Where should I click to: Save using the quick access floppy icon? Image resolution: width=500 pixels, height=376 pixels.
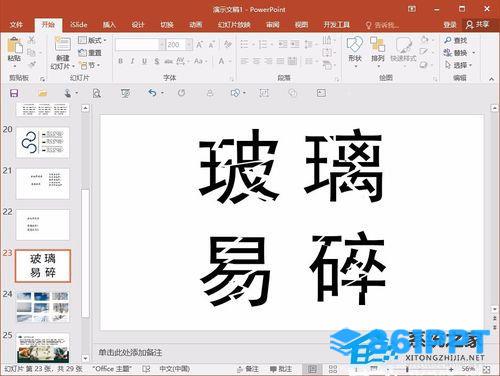(x=14, y=93)
